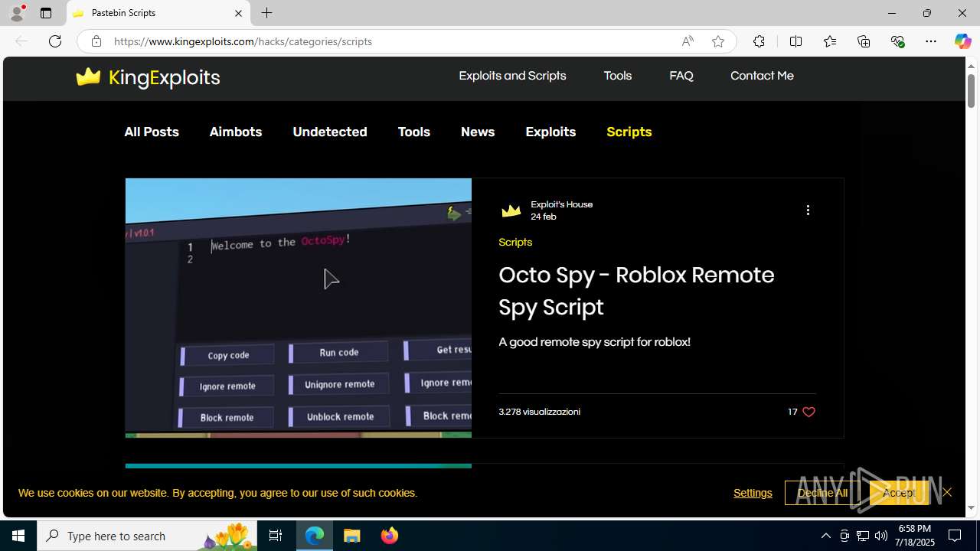Open File Explorer from taskbar
Image resolution: width=980 pixels, height=551 pixels.
[x=352, y=536]
